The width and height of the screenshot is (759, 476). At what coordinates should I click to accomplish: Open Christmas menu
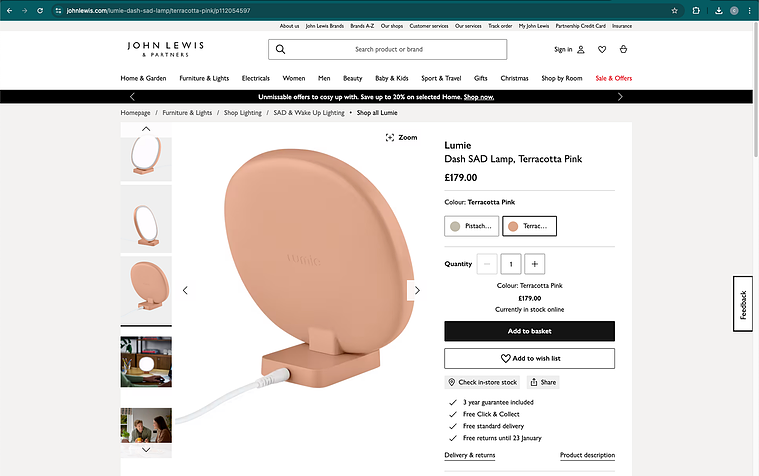point(515,78)
